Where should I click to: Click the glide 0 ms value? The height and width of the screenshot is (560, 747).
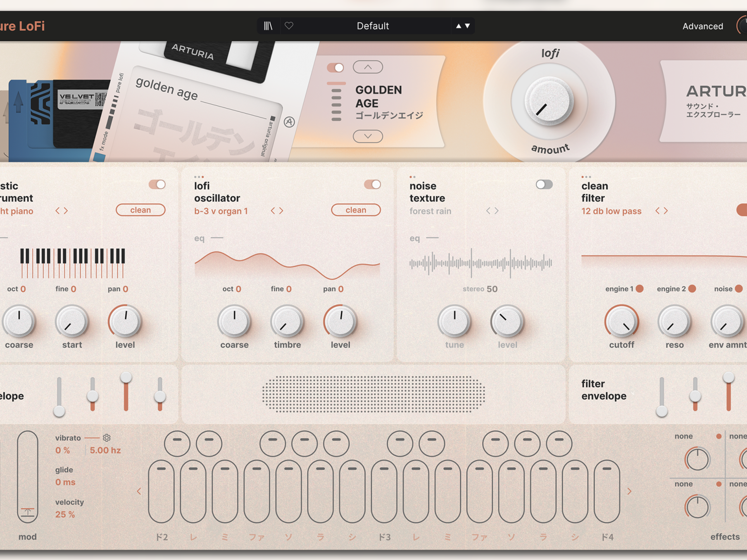point(65,482)
